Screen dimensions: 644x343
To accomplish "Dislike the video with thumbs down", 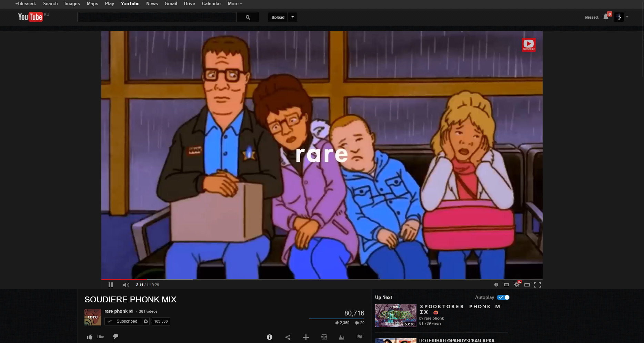I will click(116, 336).
